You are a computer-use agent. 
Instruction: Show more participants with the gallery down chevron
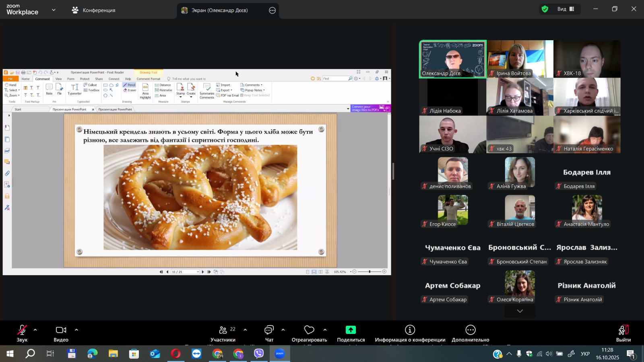(x=520, y=311)
